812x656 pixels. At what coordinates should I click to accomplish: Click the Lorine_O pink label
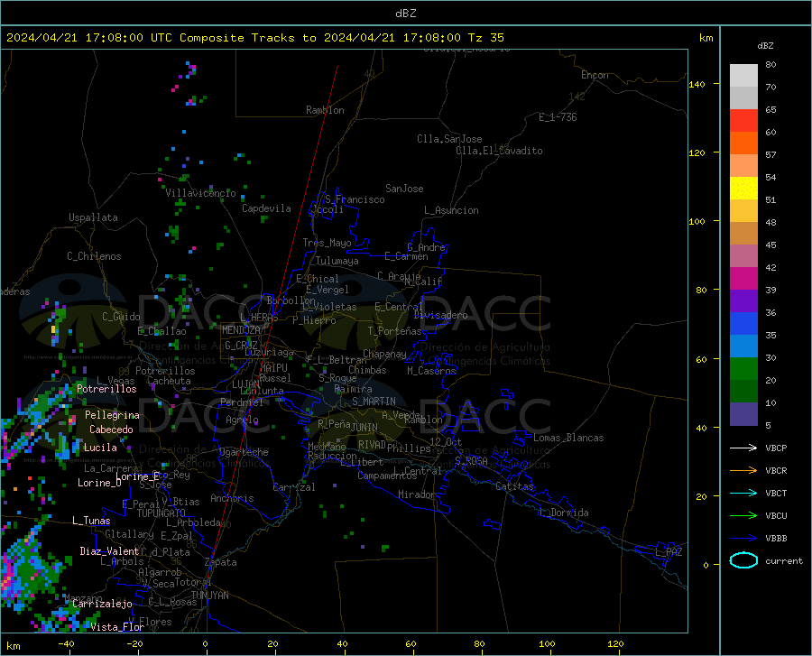click(x=99, y=483)
